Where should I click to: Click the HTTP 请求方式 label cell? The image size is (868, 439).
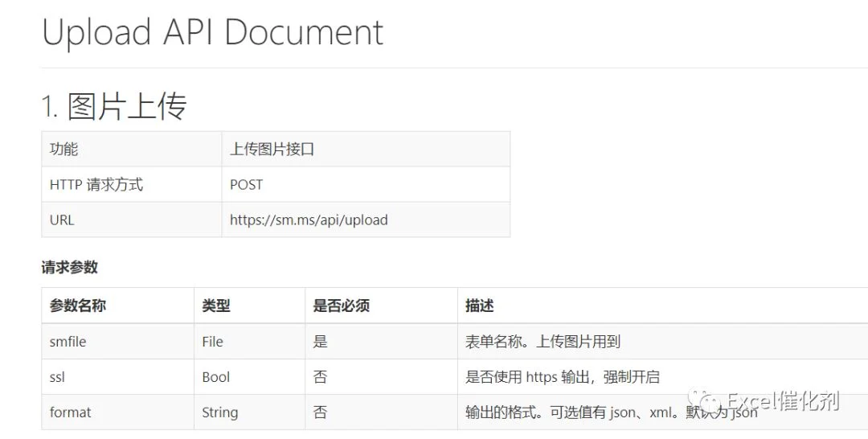pos(131,184)
